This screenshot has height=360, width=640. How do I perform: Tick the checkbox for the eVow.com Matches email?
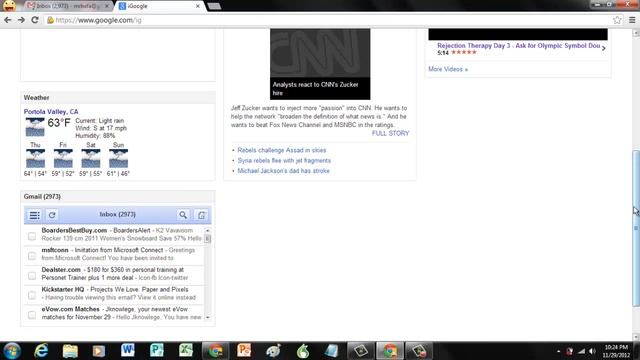click(x=32, y=315)
